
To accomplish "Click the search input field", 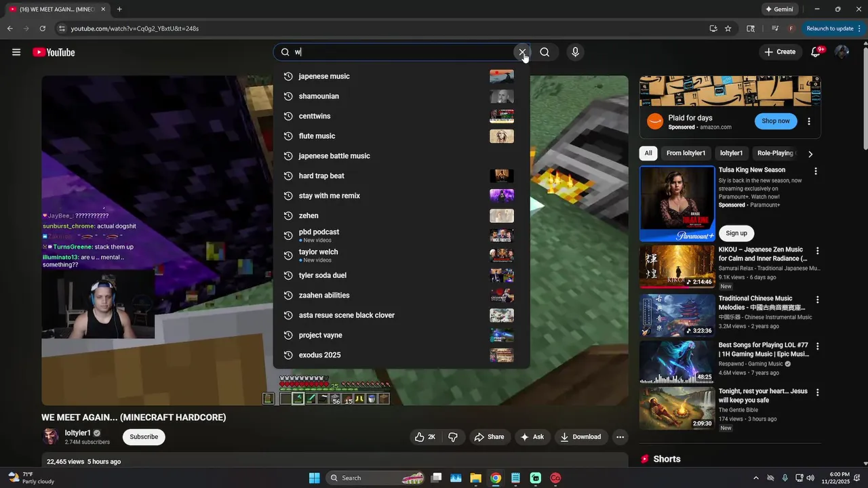I will click(403, 52).
